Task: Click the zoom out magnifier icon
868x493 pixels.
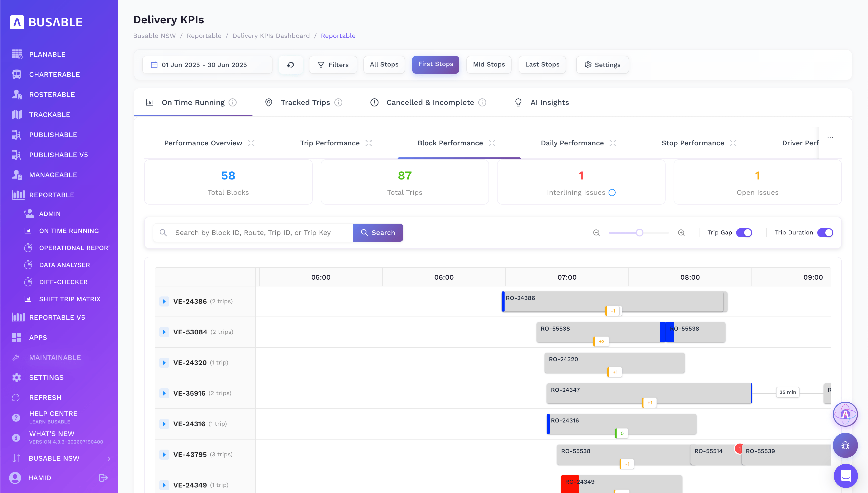Action: [596, 233]
